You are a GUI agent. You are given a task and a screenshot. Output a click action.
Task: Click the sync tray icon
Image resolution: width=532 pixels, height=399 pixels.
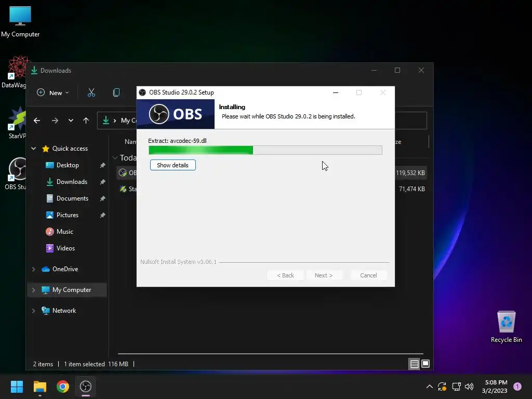click(x=442, y=387)
